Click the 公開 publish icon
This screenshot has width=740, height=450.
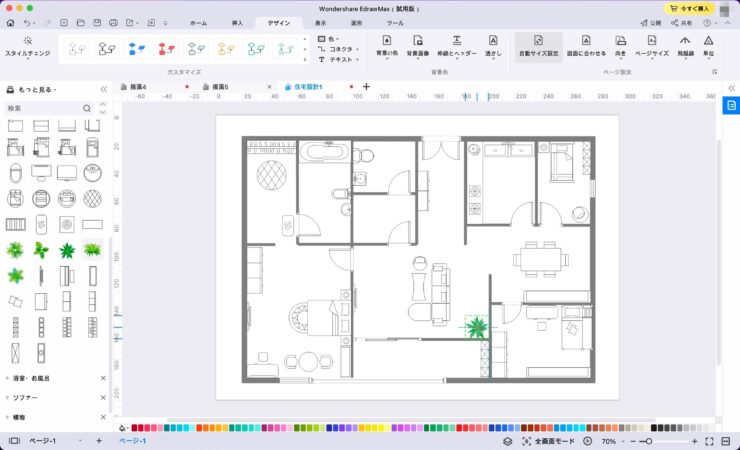(x=650, y=23)
